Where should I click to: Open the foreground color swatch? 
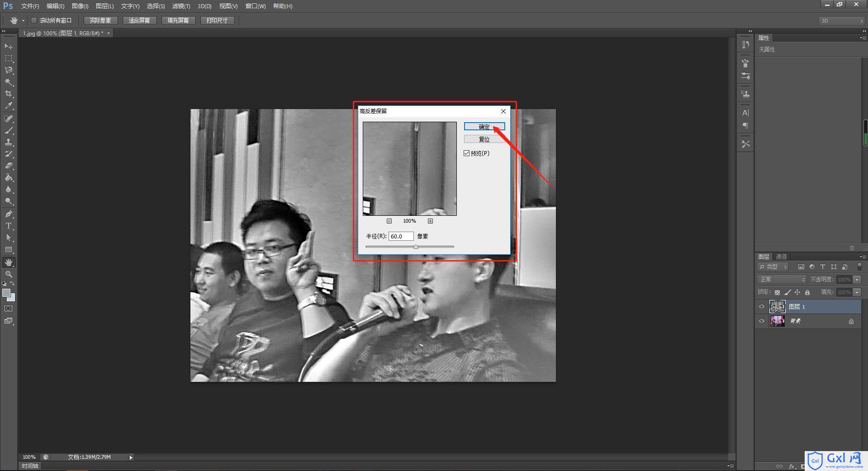6,293
